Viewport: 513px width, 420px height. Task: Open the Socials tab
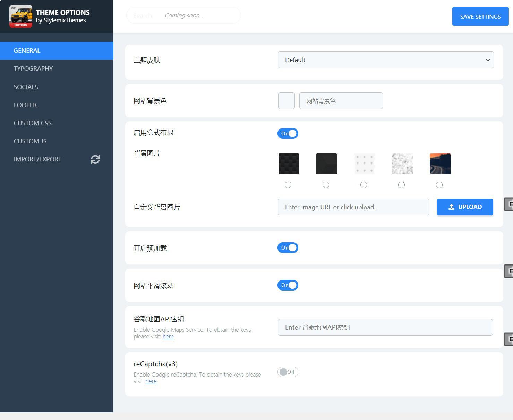(57, 87)
